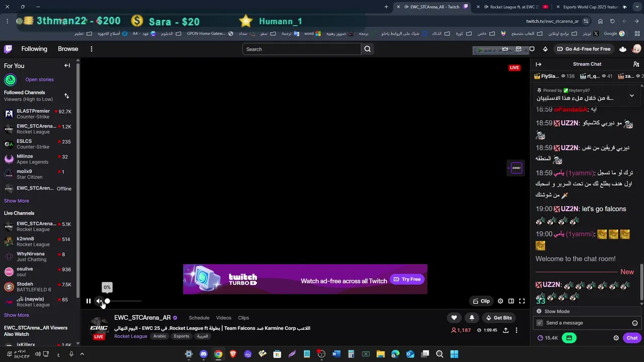Click the Browse nav link

(x=68, y=49)
